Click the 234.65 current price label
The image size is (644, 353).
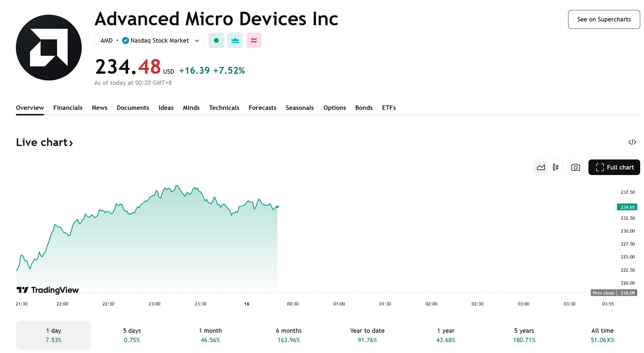pyautogui.click(x=627, y=207)
